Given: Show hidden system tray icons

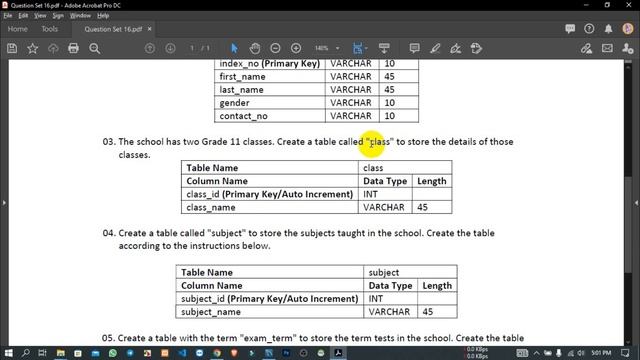Looking at the screenshot, I should coord(536,353).
